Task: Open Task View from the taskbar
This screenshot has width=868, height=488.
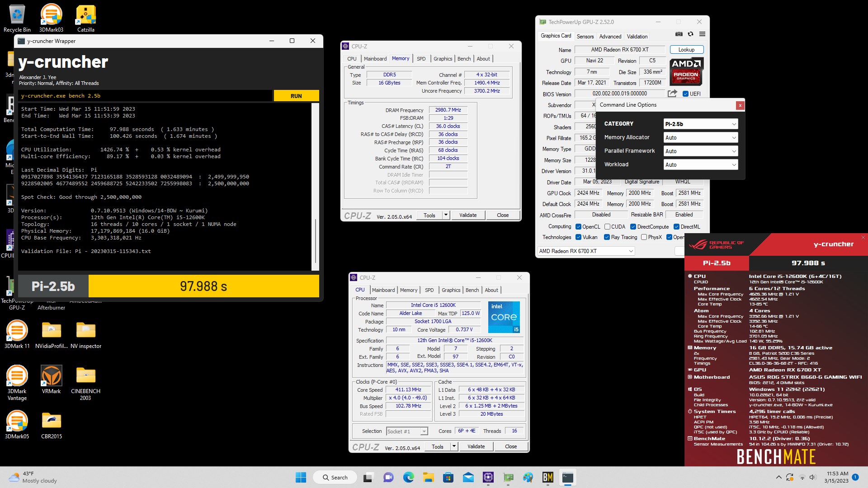Action: (x=368, y=477)
